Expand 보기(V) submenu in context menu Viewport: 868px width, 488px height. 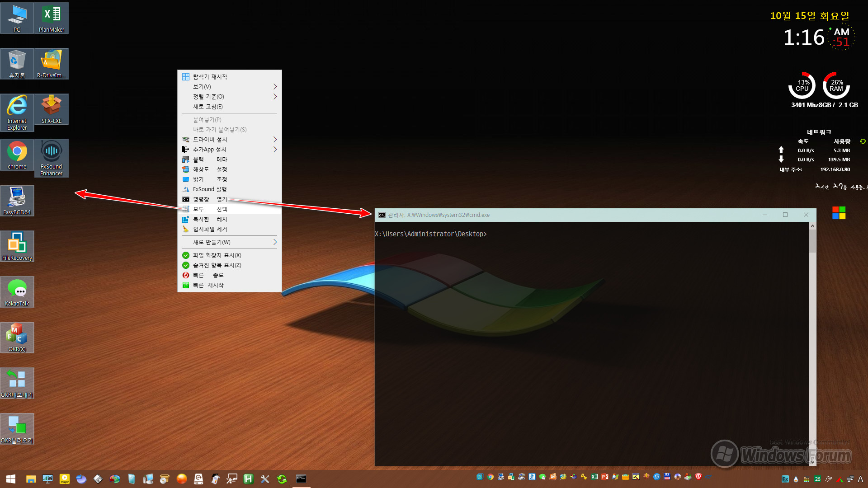(229, 86)
